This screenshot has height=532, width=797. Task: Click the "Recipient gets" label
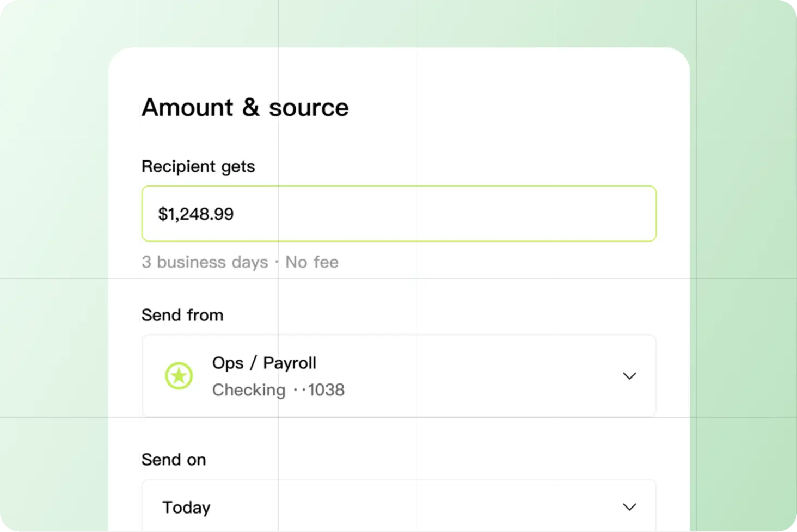[198, 166]
